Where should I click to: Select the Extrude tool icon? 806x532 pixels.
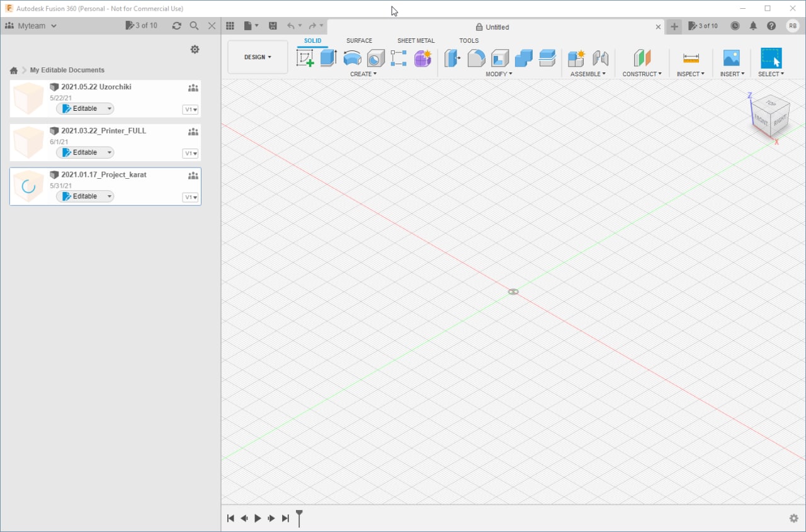328,58
